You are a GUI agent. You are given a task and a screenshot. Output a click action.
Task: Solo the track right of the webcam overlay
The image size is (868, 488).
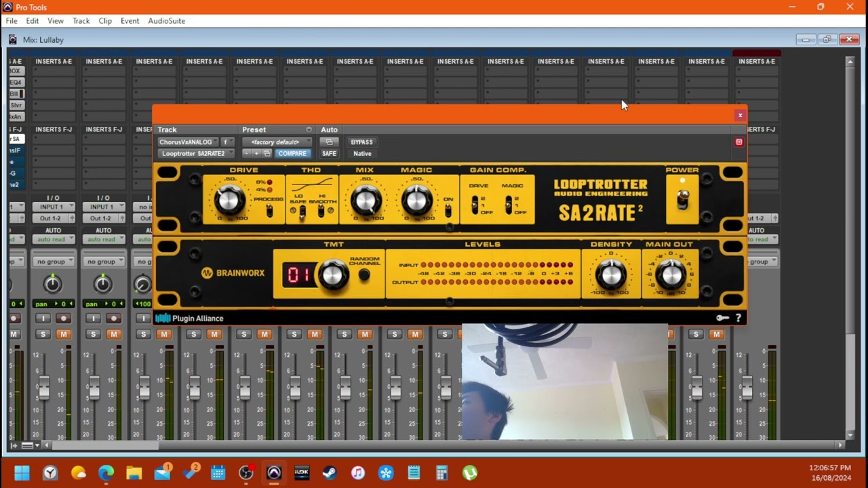(695, 334)
